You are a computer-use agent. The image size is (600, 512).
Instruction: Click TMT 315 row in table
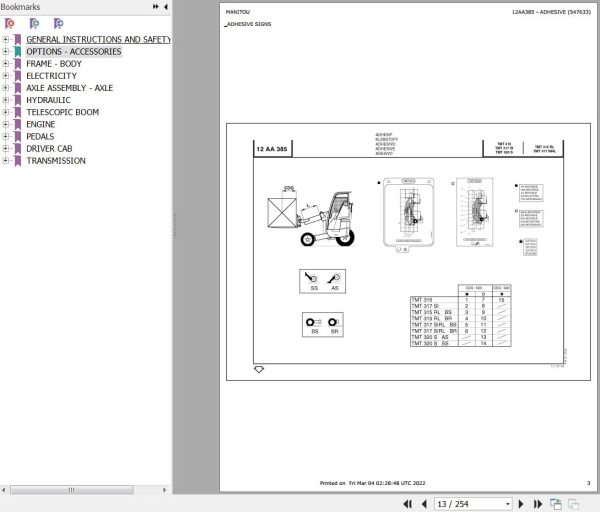point(460,300)
